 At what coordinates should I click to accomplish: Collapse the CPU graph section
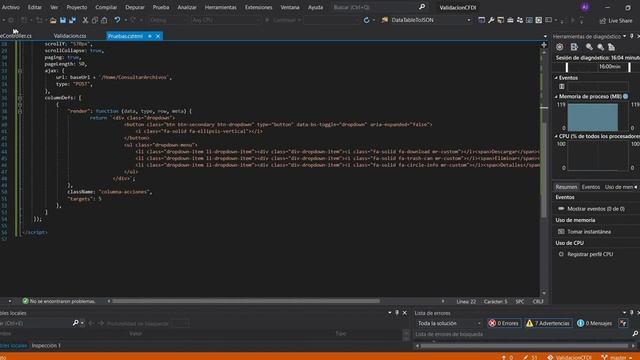coord(556,136)
